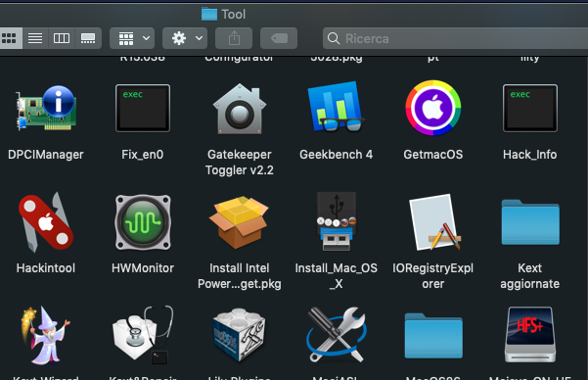This screenshot has width=588, height=380.
Task: Click the Install Intel Power...get.pkg name
Action: [240, 276]
